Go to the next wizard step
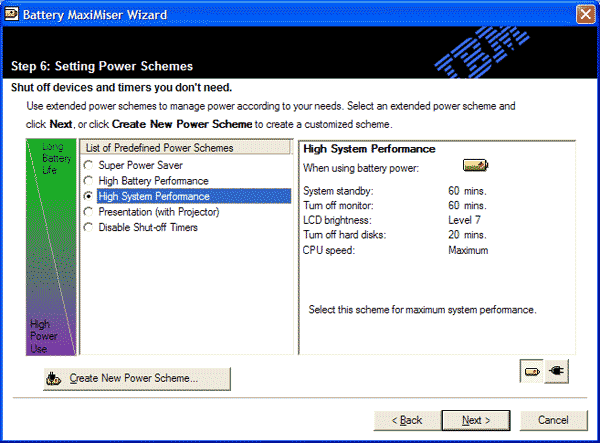The width and height of the screenshot is (600, 443). pos(476,420)
